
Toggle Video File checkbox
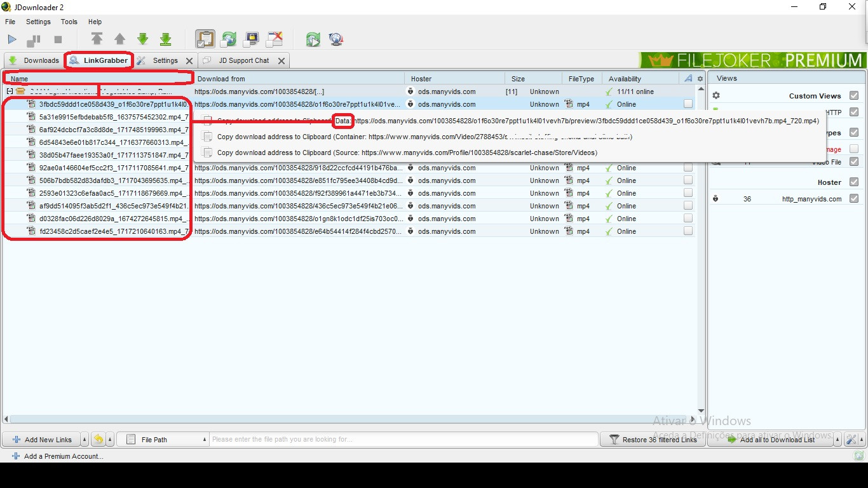click(x=853, y=162)
